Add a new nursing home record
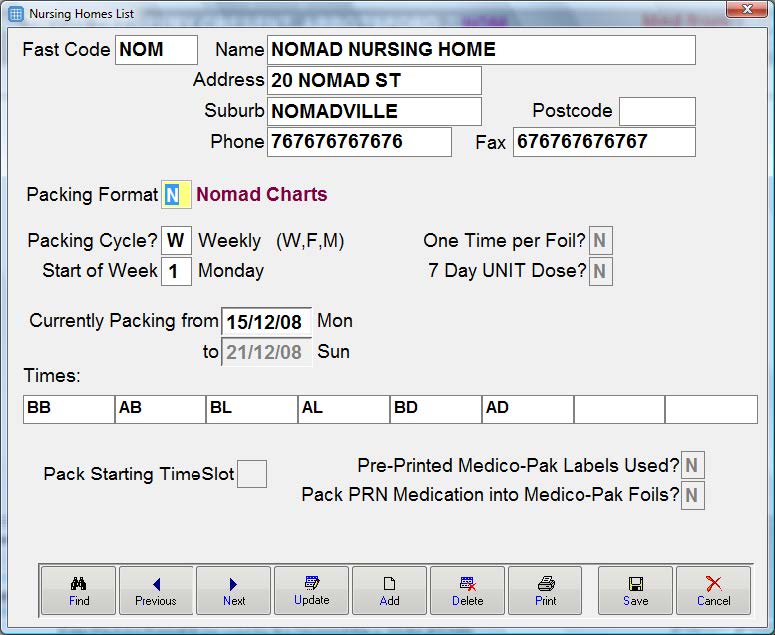 coord(390,591)
